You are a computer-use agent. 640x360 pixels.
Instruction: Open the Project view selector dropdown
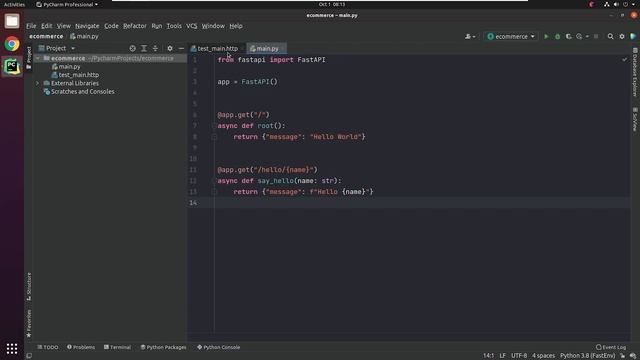tap(57, 48)
